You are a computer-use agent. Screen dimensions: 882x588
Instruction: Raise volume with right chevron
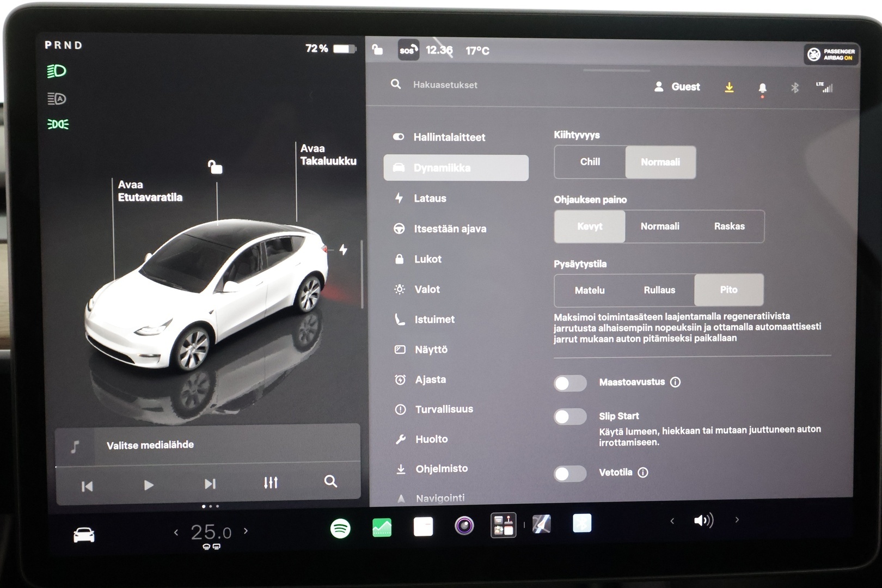click(737, 520)
